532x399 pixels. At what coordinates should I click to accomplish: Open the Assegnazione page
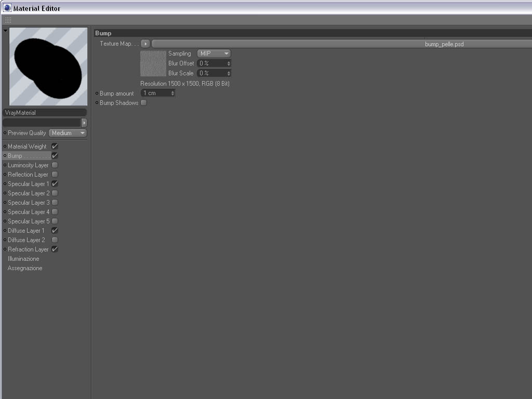click(x=25, y=268)
